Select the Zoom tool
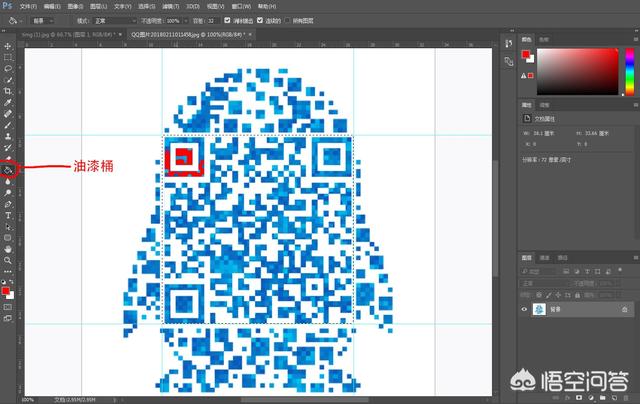This screenshot has height=404, width=640. coord(8,260)
